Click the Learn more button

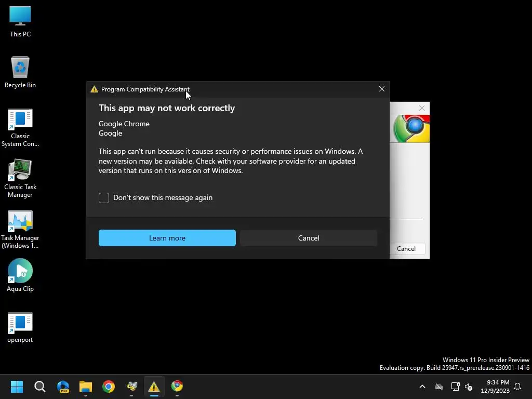point(167,238)
